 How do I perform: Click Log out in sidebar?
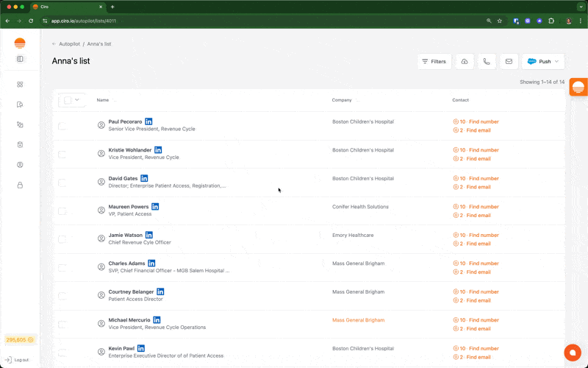17,360
